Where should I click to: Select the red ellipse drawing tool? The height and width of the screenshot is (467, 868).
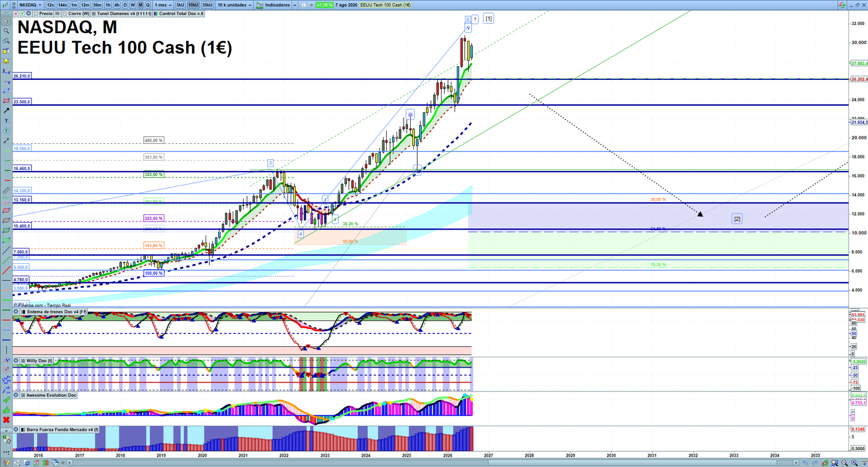(x=6, y=211)
